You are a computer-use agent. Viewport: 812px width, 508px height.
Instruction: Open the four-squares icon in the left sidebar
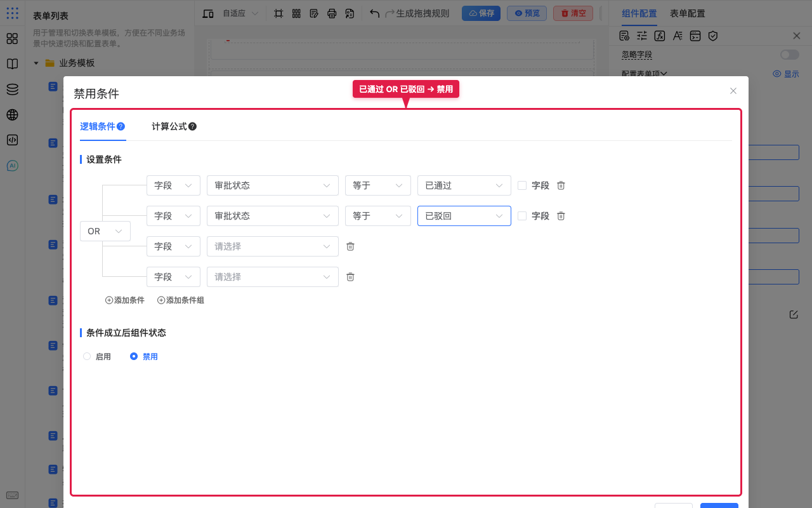(12, 39)
